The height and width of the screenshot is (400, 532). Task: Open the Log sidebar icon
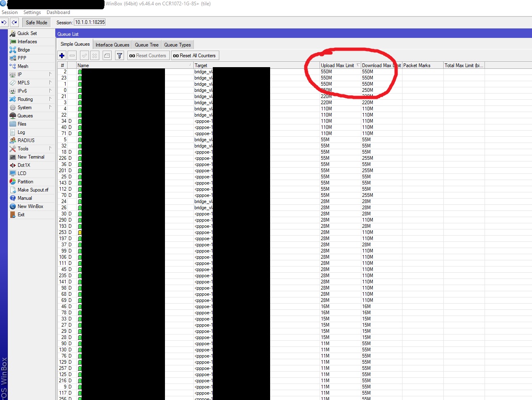tap(13, 132)
